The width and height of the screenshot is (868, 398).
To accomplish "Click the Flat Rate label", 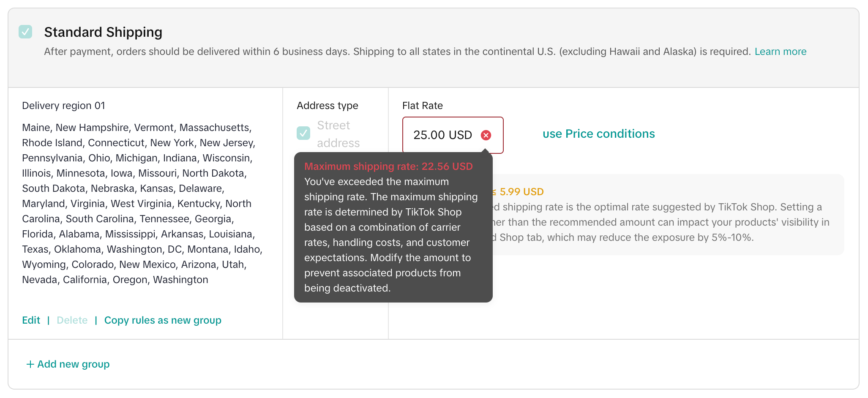I will coord(422,106).
